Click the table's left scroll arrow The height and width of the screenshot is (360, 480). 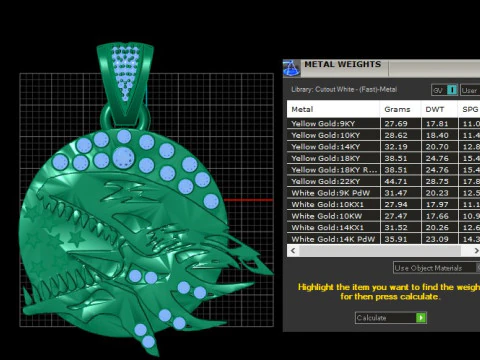coord(293,251)
